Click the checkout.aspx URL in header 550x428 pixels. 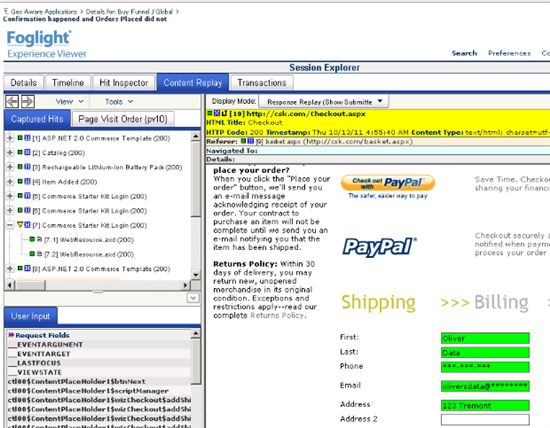(306, 114)
